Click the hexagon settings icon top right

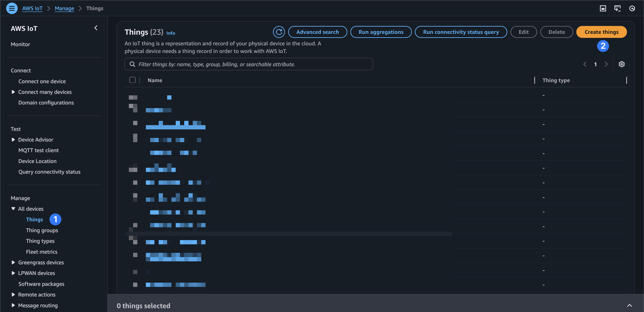[632, 8]
